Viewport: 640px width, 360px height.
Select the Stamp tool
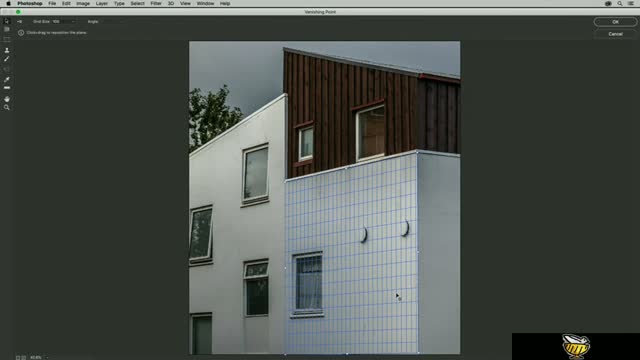[7, 50]
